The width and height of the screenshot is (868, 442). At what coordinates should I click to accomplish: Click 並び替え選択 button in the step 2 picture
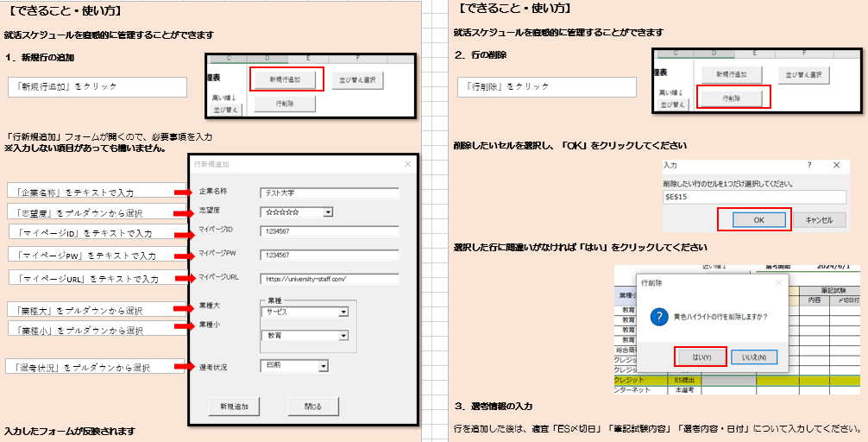pos(804,74)
